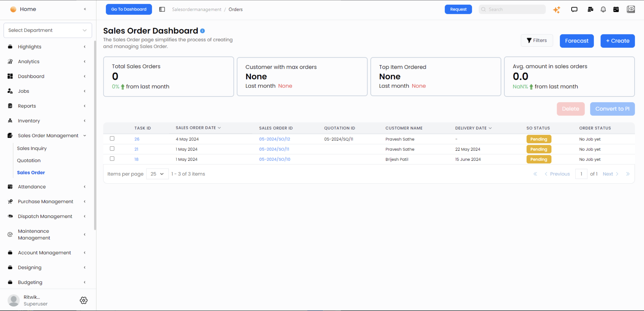Go to Sales Inquiry in sidebar

point(32,148)
